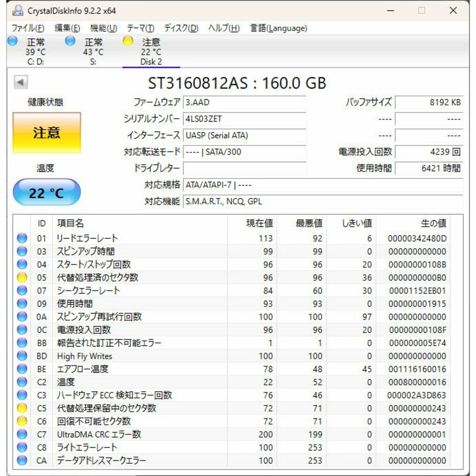Click yellow orb for C5 代替処理保留中のセクタ数
Viewport: 476px width, 476px height.
(x=22, y=408)
